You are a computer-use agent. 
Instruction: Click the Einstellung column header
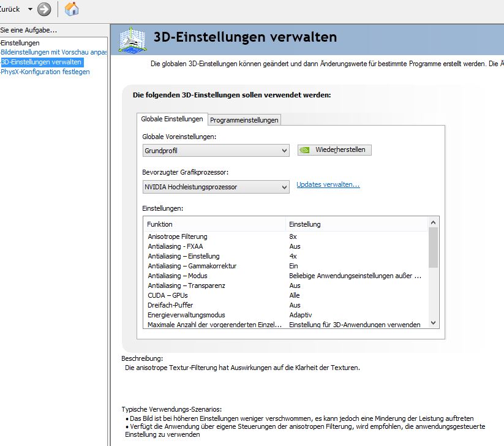[356, 224]
